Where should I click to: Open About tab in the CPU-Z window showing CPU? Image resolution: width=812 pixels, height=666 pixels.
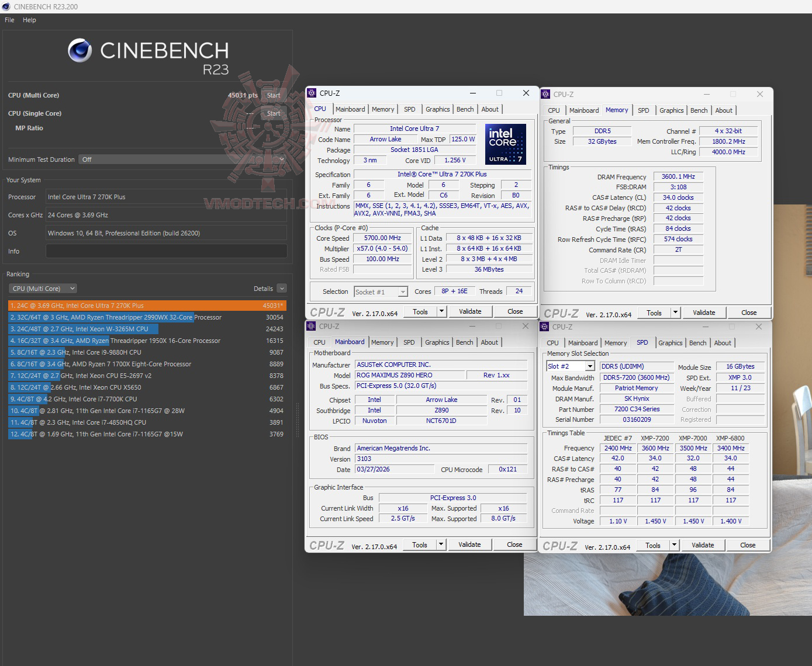[x=490, y=109]
